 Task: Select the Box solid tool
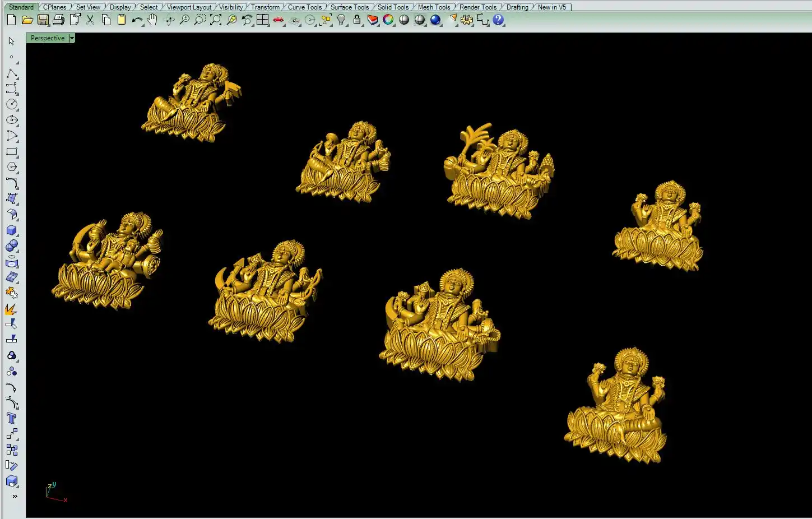[12, 230]
